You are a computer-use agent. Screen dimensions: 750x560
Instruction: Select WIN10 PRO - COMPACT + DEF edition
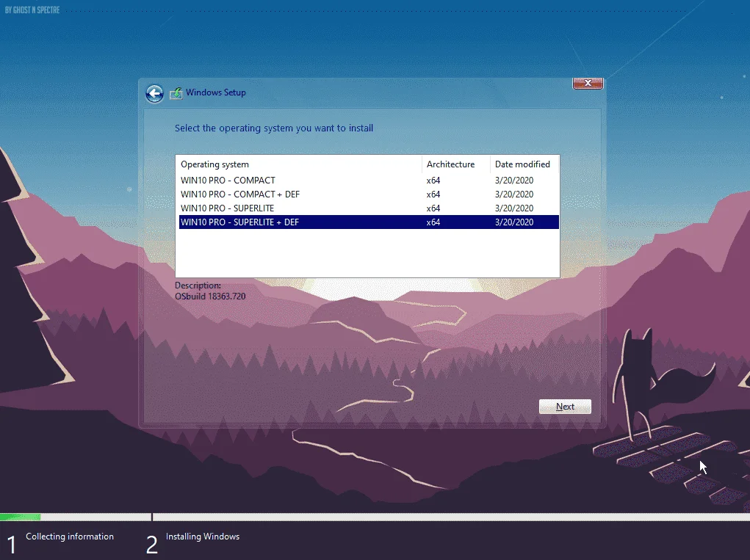[369, 194]
